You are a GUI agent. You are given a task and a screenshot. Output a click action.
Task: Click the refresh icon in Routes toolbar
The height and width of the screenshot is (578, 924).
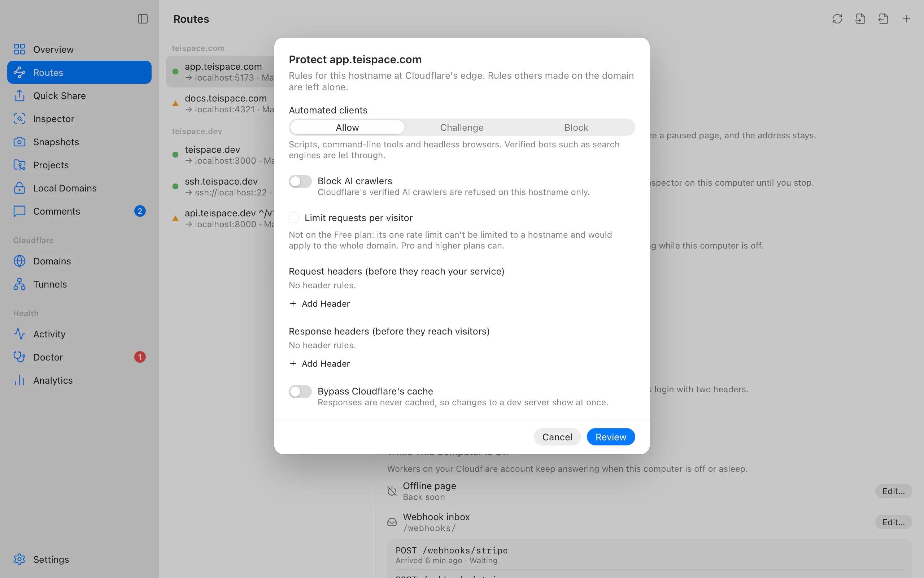[x=837, y=19]
